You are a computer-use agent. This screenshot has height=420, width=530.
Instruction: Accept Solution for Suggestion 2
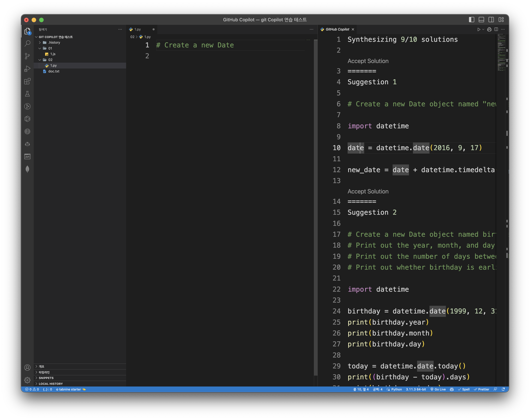click(368, 191)
